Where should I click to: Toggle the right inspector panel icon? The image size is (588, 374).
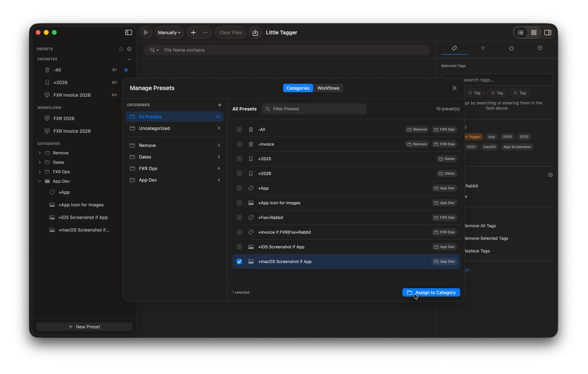[x=548, y=33]
